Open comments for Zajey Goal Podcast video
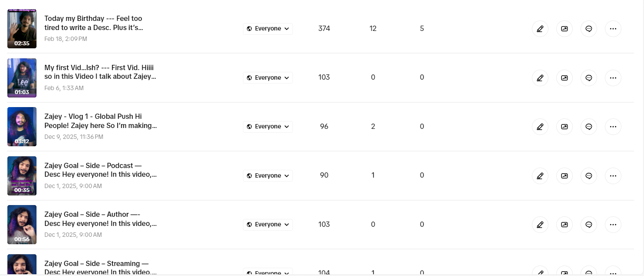Image resolution: width=644 pixels, height=276 pixels. [588, 176]
